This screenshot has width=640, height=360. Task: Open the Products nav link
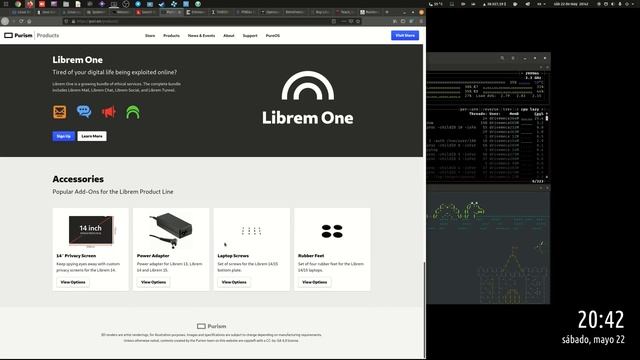(171, 36)
